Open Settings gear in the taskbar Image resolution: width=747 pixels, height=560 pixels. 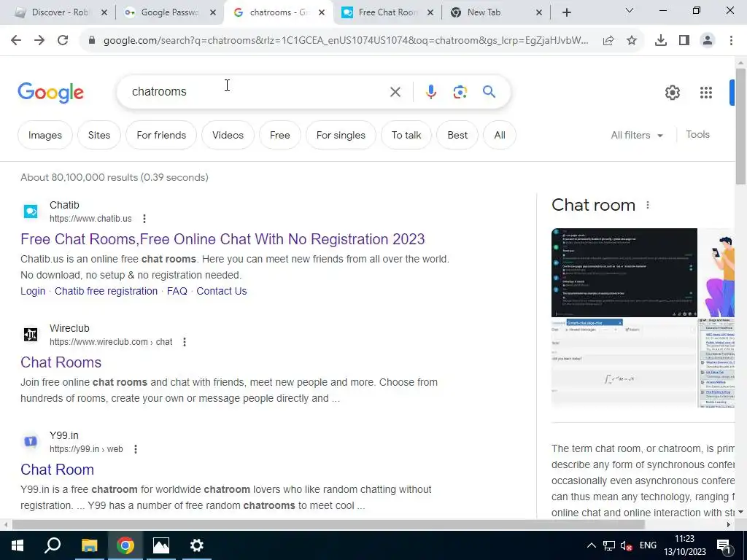point(197,545)
